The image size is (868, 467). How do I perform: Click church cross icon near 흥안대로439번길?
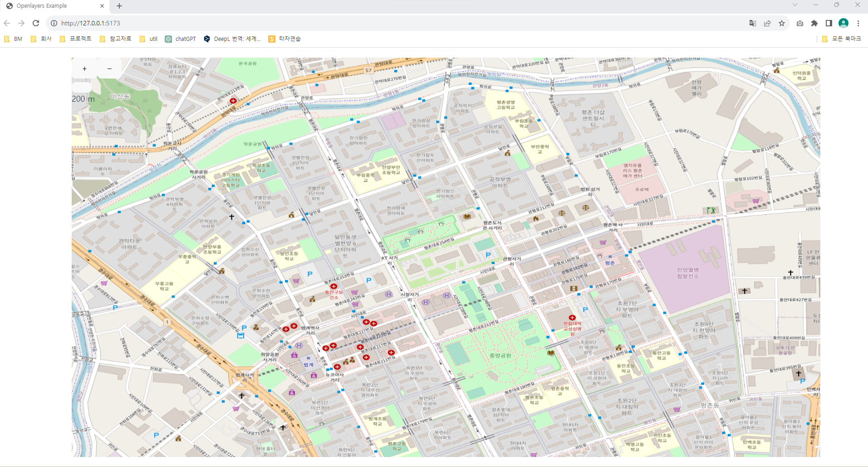tap(790, 272)
